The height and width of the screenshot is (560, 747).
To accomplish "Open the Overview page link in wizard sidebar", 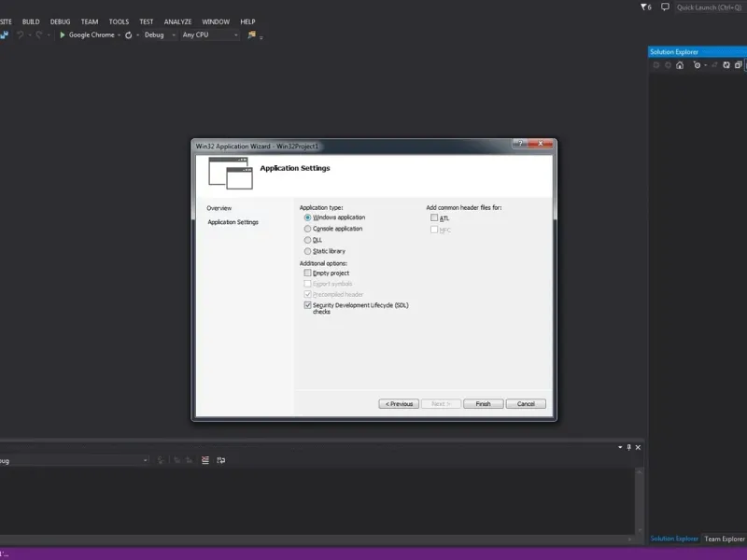I will coord(219,208).
